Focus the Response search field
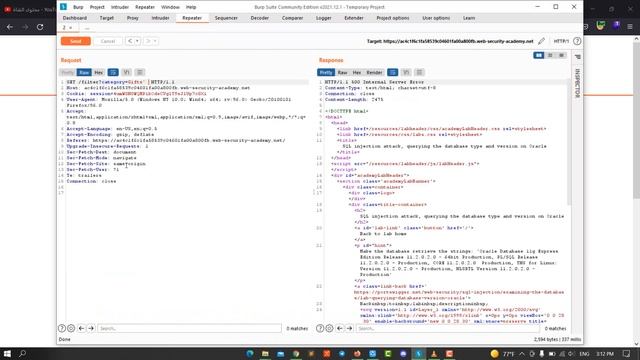Image resolution: width=640 pixels, height=360 pixels. (448, 328)
